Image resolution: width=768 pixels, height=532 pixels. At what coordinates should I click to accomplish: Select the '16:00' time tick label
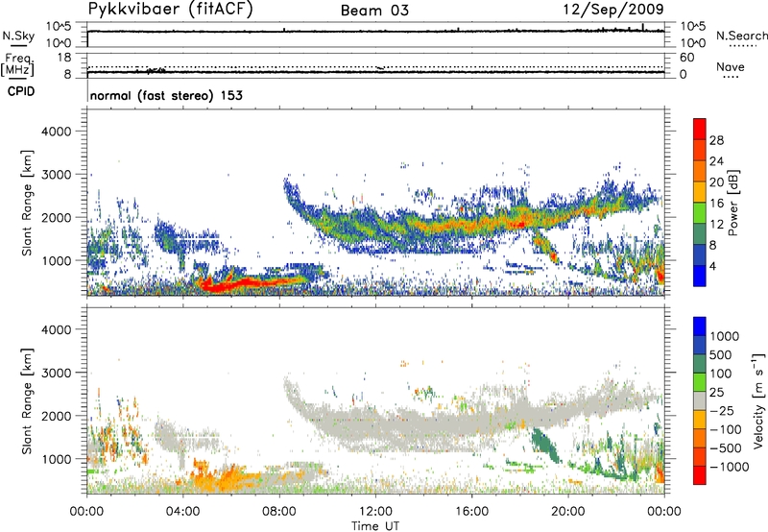point(471,512)
